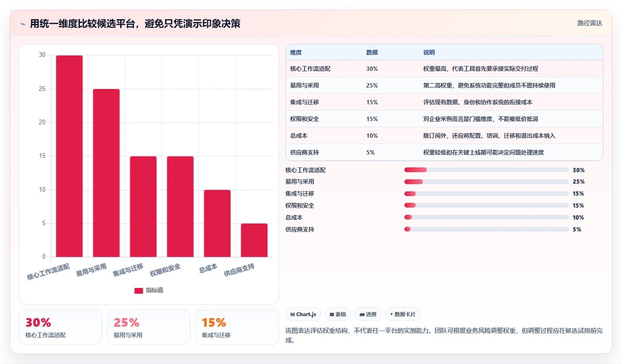The width and height of the screenshot is (622, 364).
Task: Click progress list label 权限和安全
Action: 300,206
